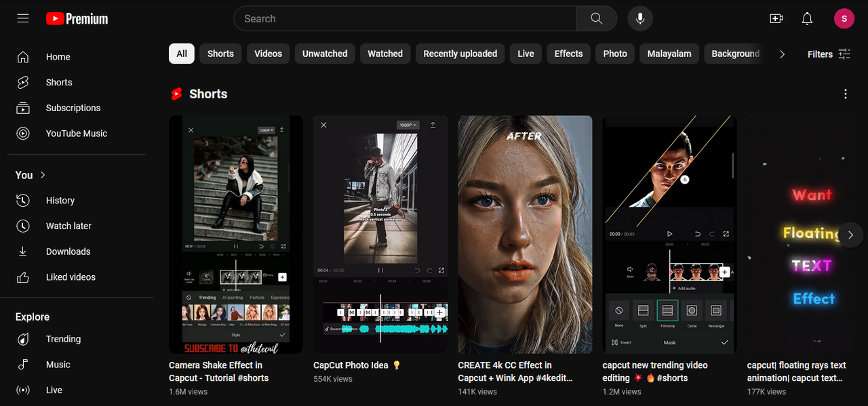868x406 pixels.
Task: Open Shorts section three-dot menu
Action: click(845, 94)
